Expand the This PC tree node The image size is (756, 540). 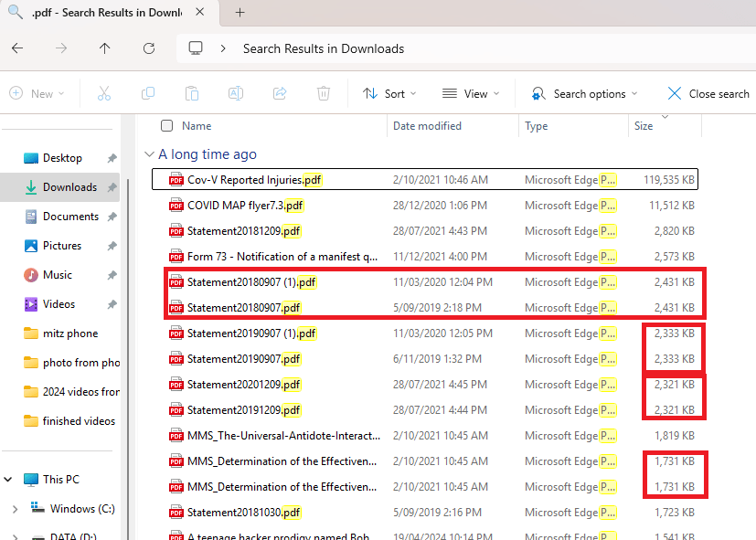pos(7,479)
